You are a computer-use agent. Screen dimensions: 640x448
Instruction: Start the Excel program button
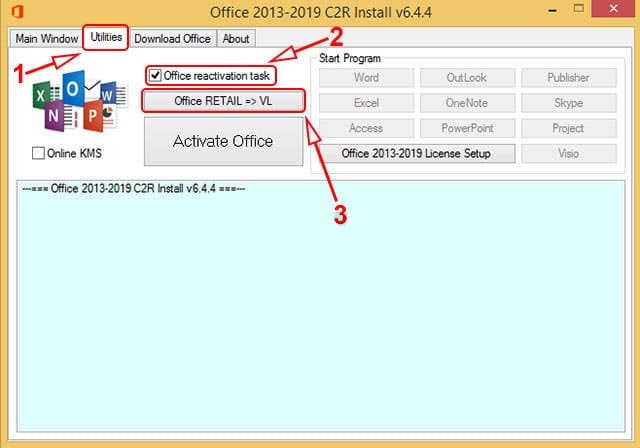tap(367, 103)
